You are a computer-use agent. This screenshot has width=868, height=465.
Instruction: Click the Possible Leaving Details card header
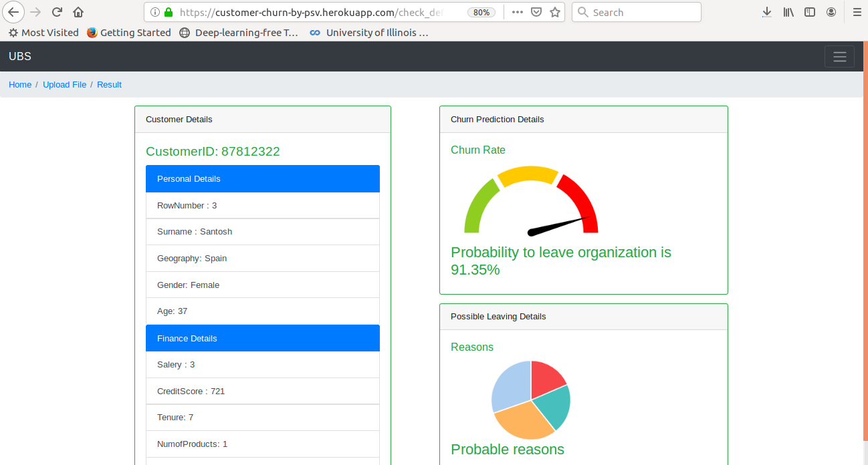coord(584,317)
